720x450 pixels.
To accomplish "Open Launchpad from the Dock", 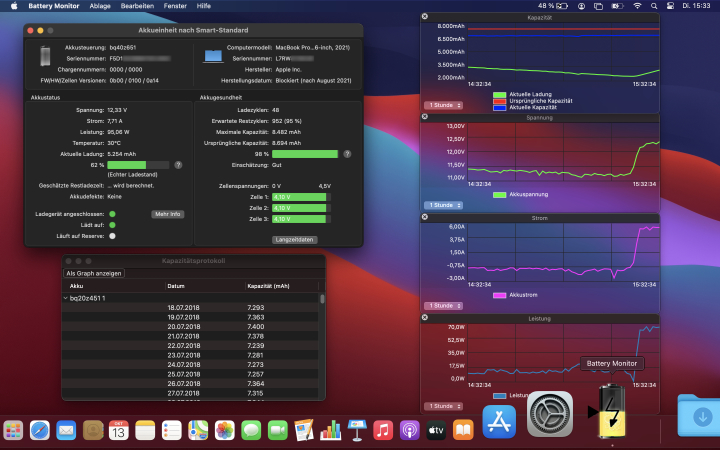I will click(x=13, y=431).
